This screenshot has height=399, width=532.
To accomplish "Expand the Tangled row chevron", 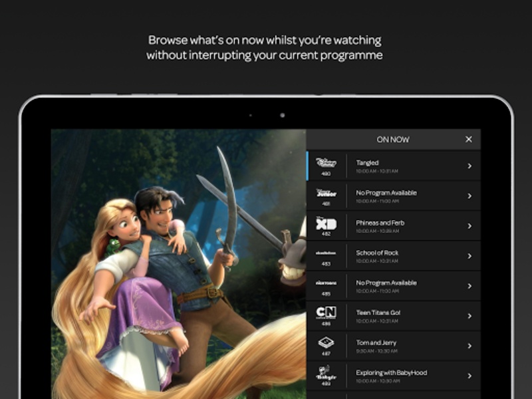I will click(x=469, y=166).
